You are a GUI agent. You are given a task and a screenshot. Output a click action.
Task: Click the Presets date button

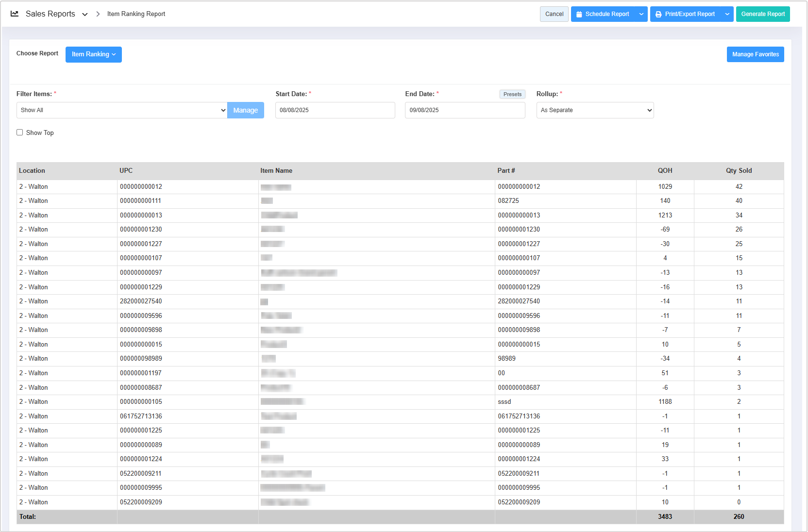[x=512, y=94]
